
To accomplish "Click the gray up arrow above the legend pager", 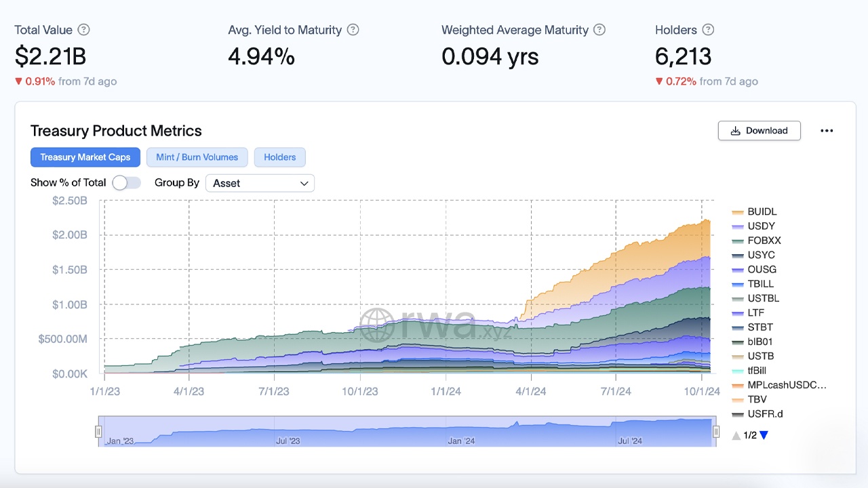I will pos(736,435).
